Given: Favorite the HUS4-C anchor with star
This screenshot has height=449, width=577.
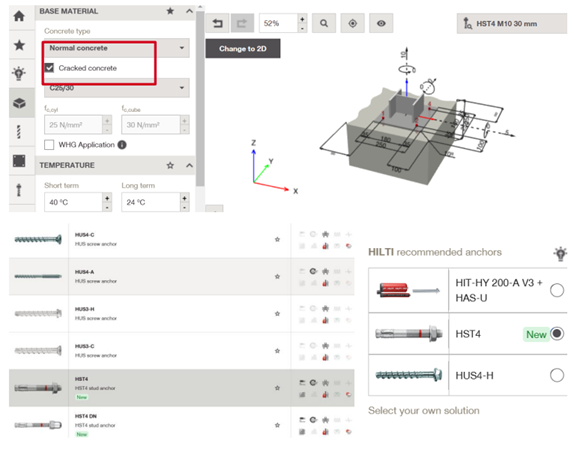Looking at the screenshot, I should pyautogui.click(x=277, y=239).
